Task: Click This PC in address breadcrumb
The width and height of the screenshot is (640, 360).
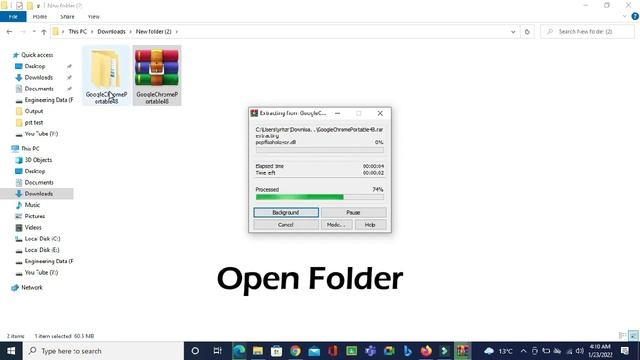Action: 78,31
